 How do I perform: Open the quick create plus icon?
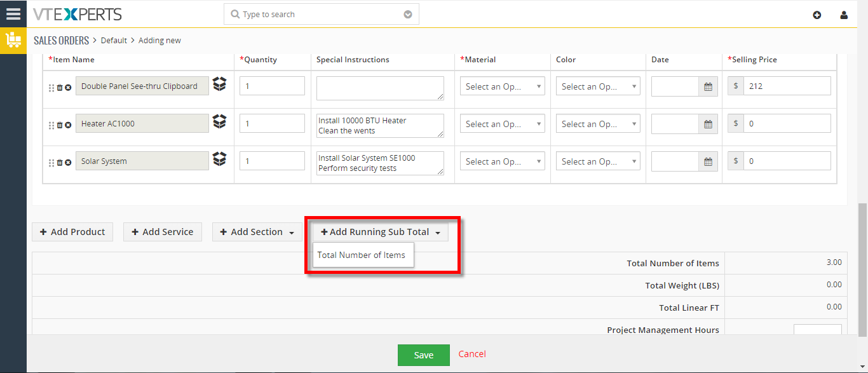click(x=817, y=15)
